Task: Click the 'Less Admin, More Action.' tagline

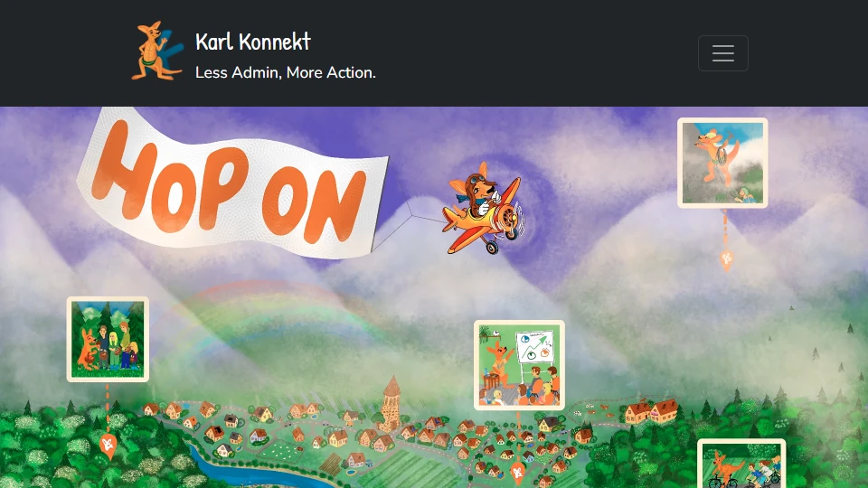Action: point(286,72)
